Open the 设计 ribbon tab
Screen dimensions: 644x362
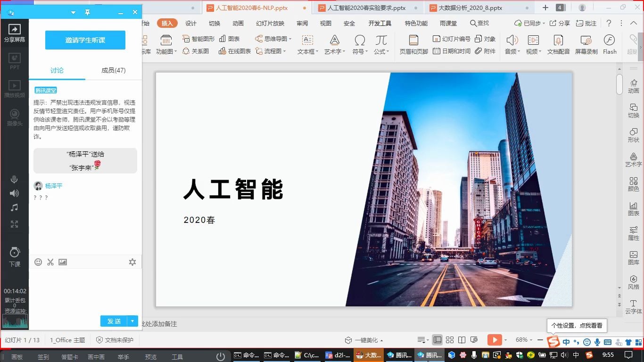click(191, 23)
